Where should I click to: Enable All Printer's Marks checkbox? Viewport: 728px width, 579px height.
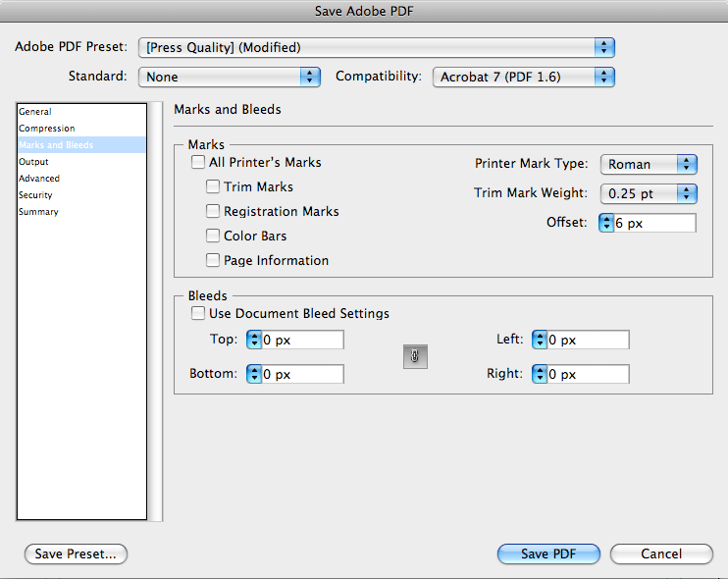pyautogui.click(x=198, y=162)
